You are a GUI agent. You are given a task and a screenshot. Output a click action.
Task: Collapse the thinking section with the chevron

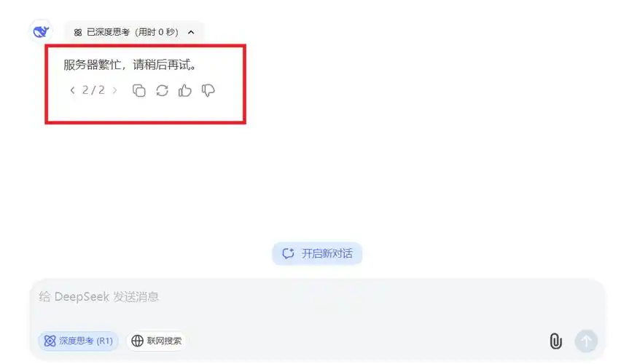point(191,33)
